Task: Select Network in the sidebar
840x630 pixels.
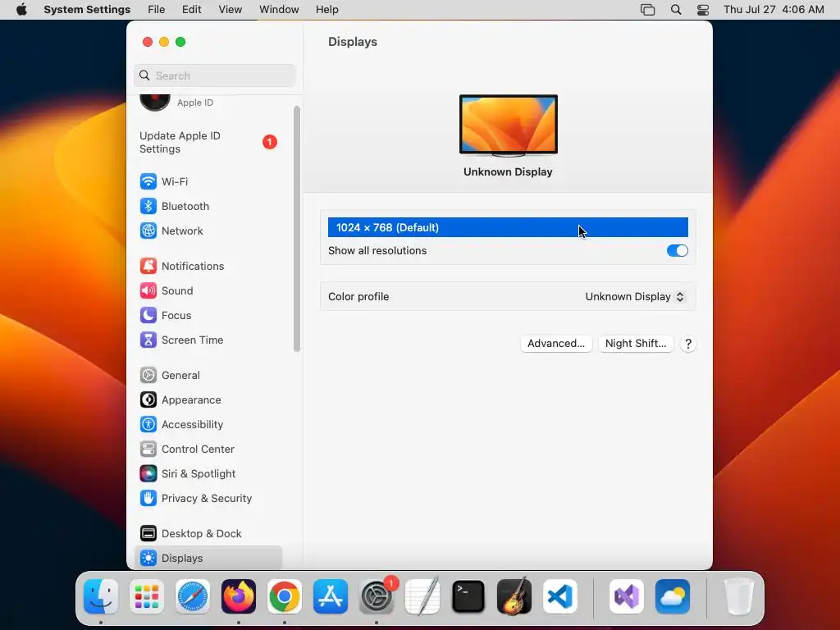Action: (208, 231)
